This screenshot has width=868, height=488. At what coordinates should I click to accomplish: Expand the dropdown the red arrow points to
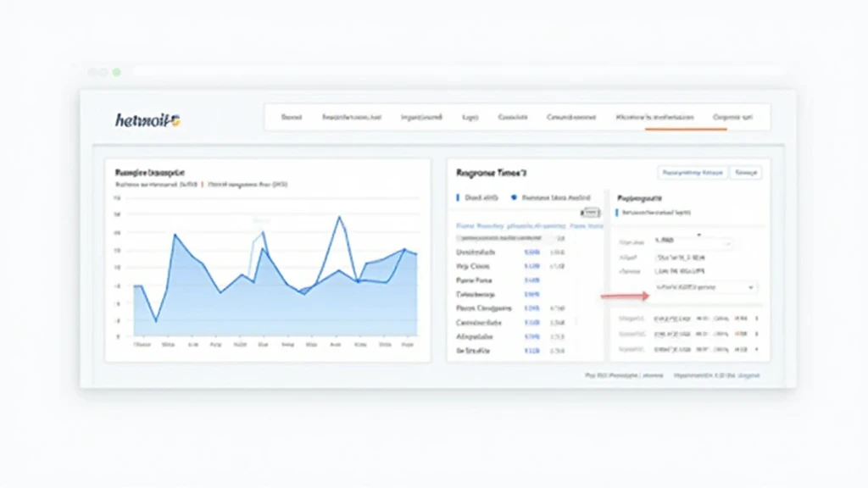(704, 288)
